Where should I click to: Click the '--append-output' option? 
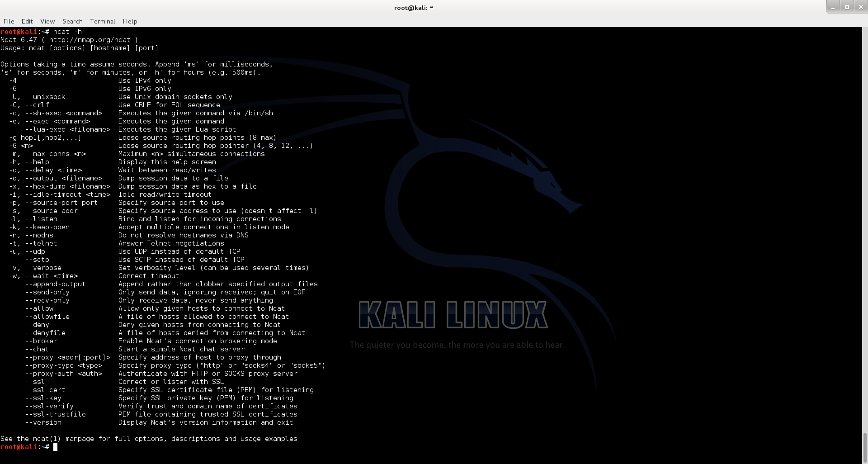(x=55, y=284)
